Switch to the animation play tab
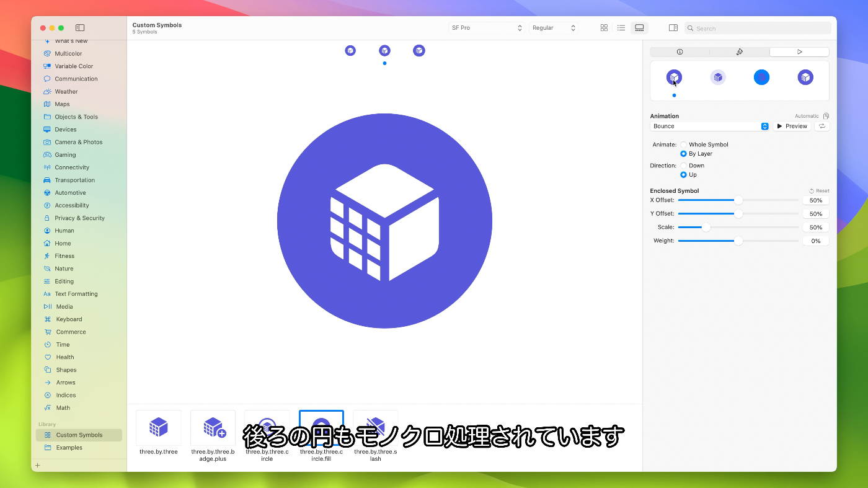Image resolution: width=868 pixels, height=488 pixels. 799,52
